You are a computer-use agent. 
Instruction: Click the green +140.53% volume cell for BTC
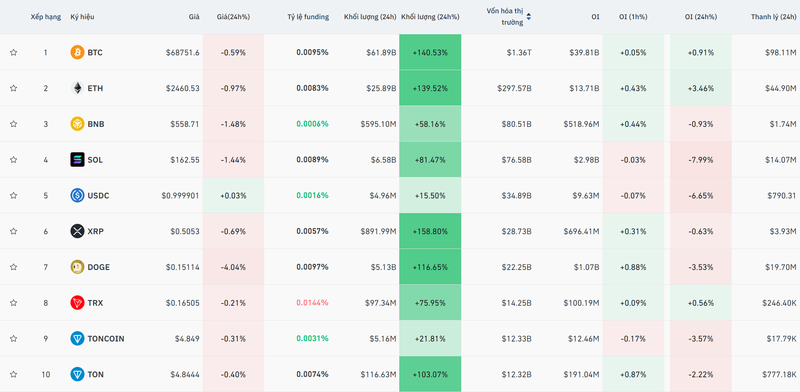pos(430,52)
